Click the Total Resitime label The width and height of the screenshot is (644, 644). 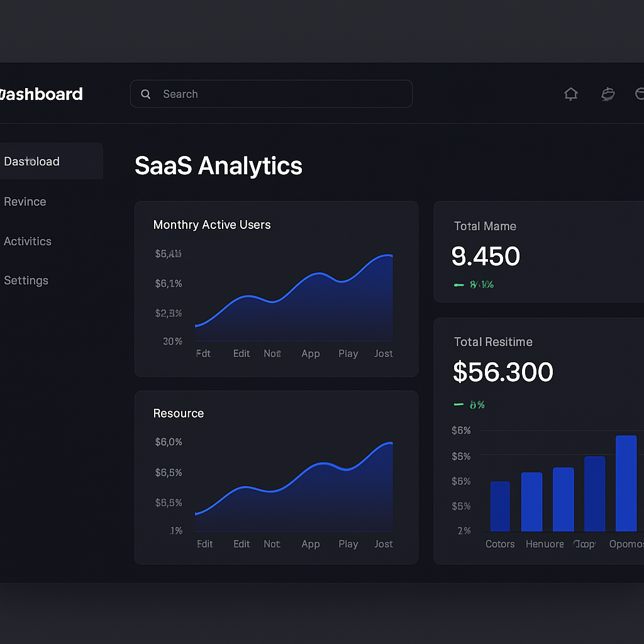(x=493, y=342)
